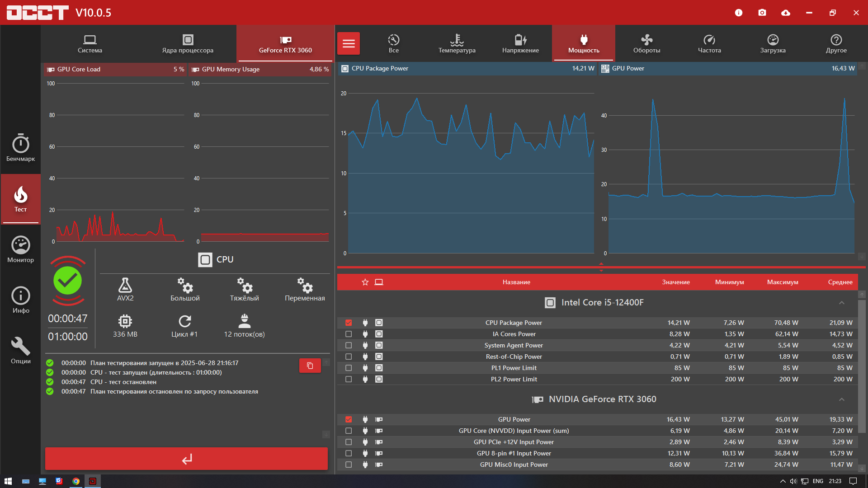Open the ENG language switcher
Screen dimensions: 868x488
click(818, 481)
